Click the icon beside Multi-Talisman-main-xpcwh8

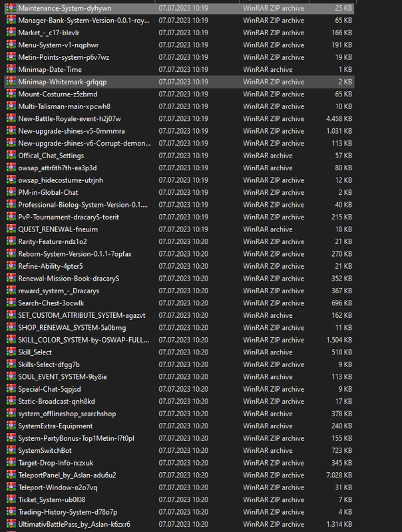point(11,106)
